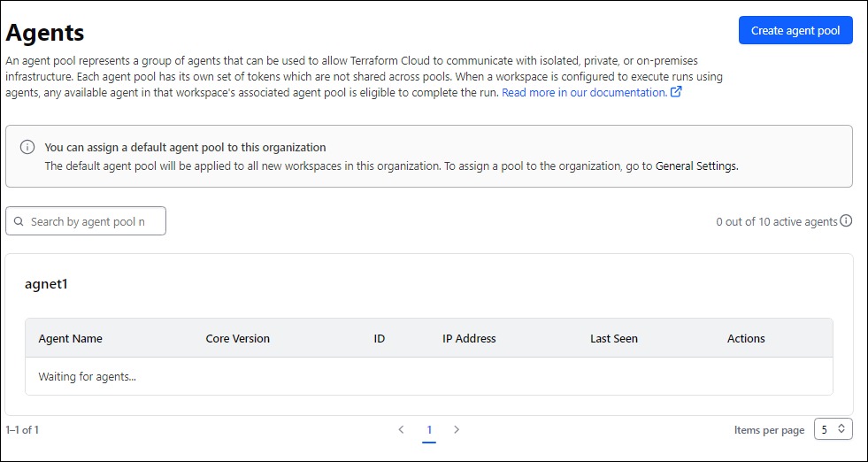The height and width of the screenshot is (462, 868).
Task: Click the IP Address column header
Action: pos(469,338)
